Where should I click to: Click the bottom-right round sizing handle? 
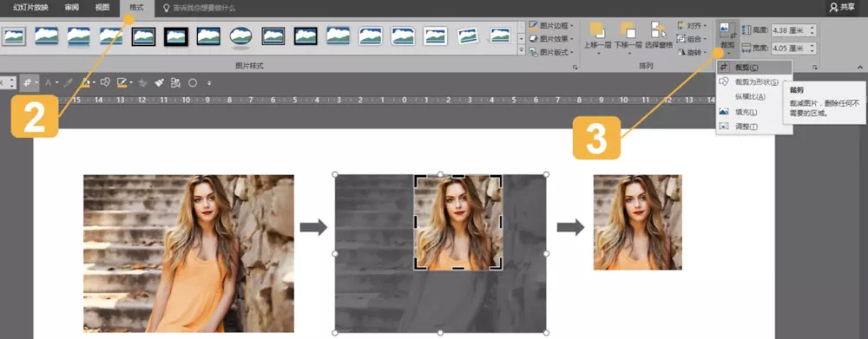[x=546, y=333]
